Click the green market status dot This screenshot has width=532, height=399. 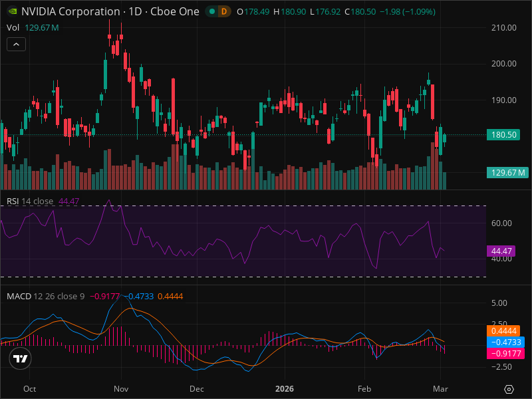coord(212,11)
